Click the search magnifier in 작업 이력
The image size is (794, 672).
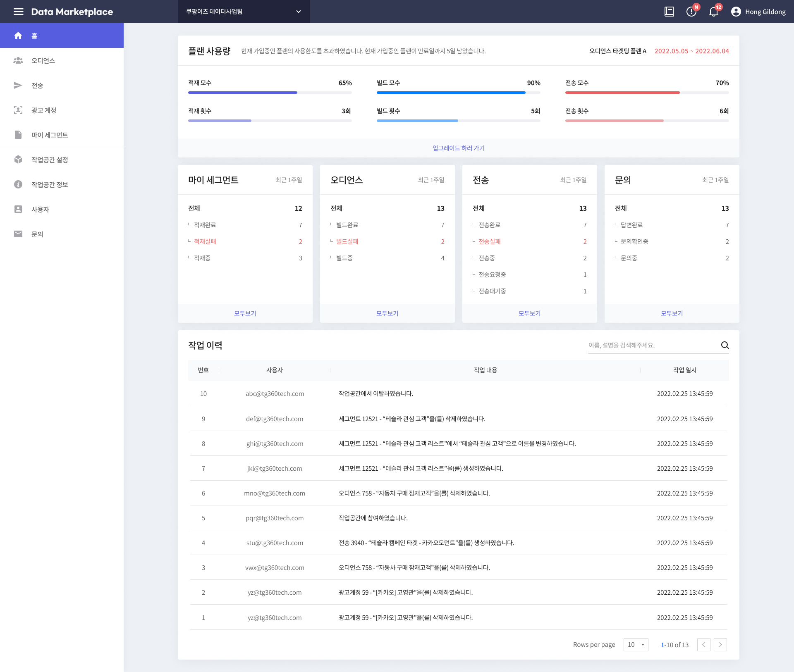725,345
